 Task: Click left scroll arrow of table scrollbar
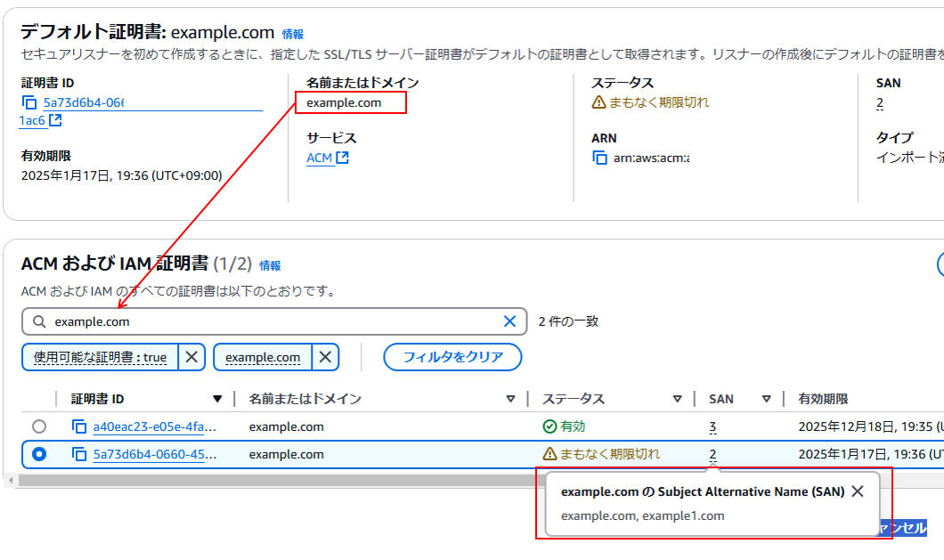click(10, 481)
